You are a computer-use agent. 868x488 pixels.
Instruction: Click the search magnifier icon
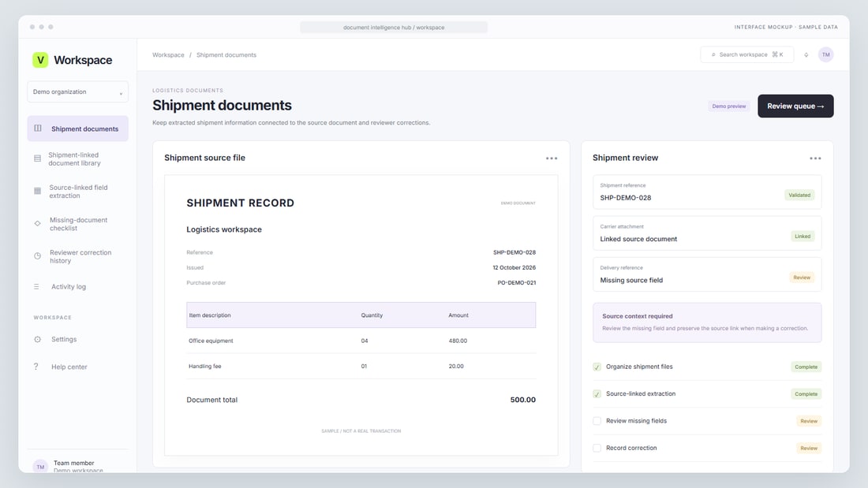point(713,54)
